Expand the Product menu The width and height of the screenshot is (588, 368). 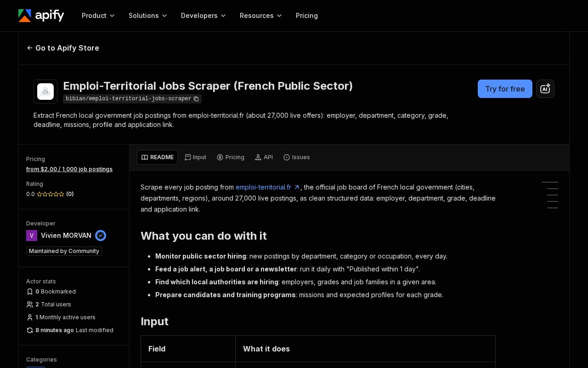coord(98,16)
